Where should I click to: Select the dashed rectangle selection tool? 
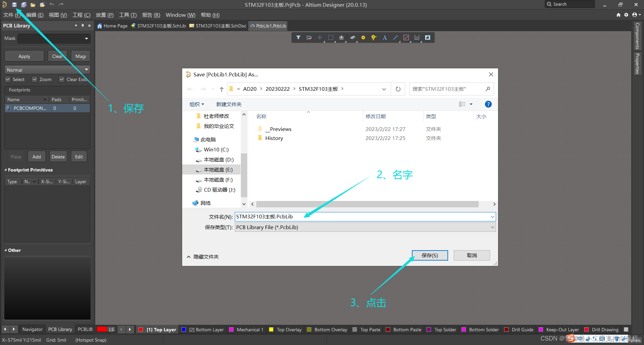click(x=331, y=38)
